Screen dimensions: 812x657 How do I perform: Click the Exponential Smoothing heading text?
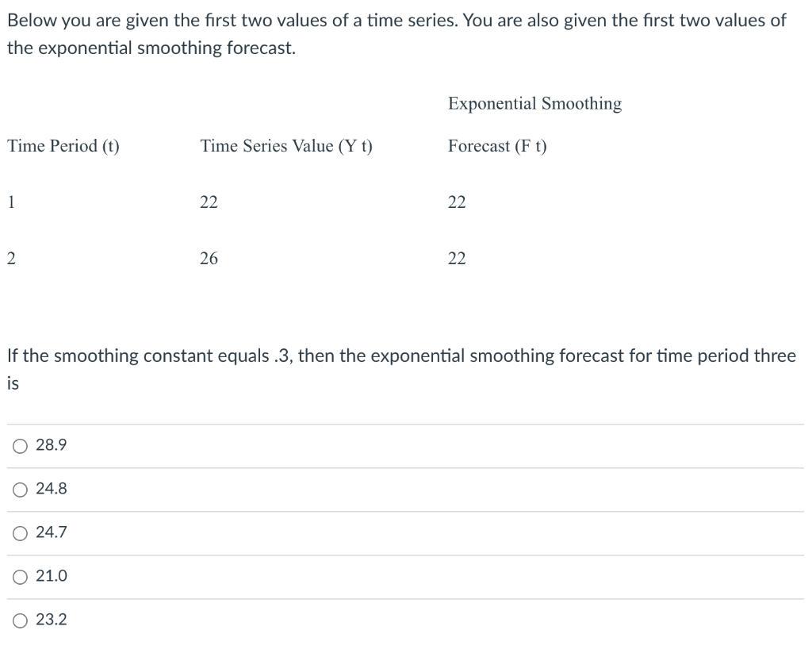tap(534, 103)
